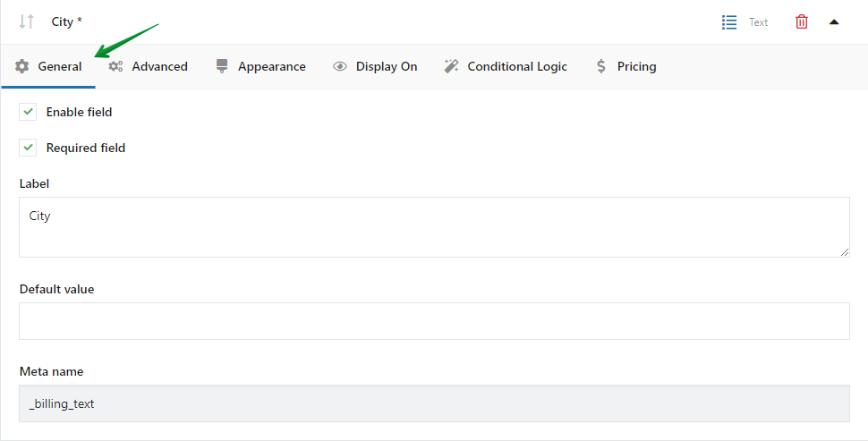Viewport: 868px width, 441px height.
Task: Click the General tab gear icon
Action: tap(22, 66)
